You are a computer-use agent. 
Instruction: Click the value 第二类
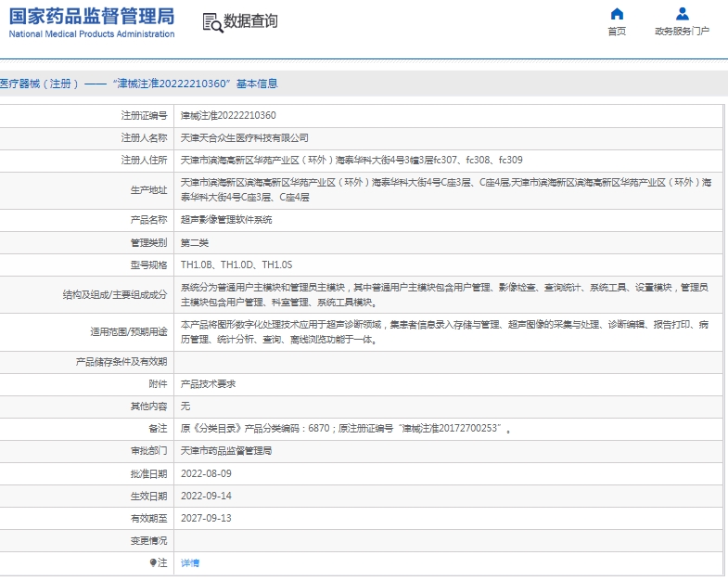tap(195, 242)
